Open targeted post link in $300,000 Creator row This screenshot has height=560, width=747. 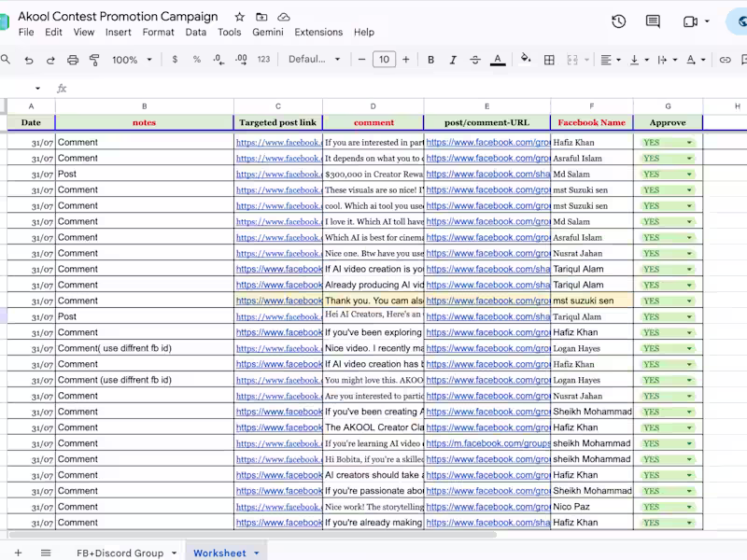[278, 175]
